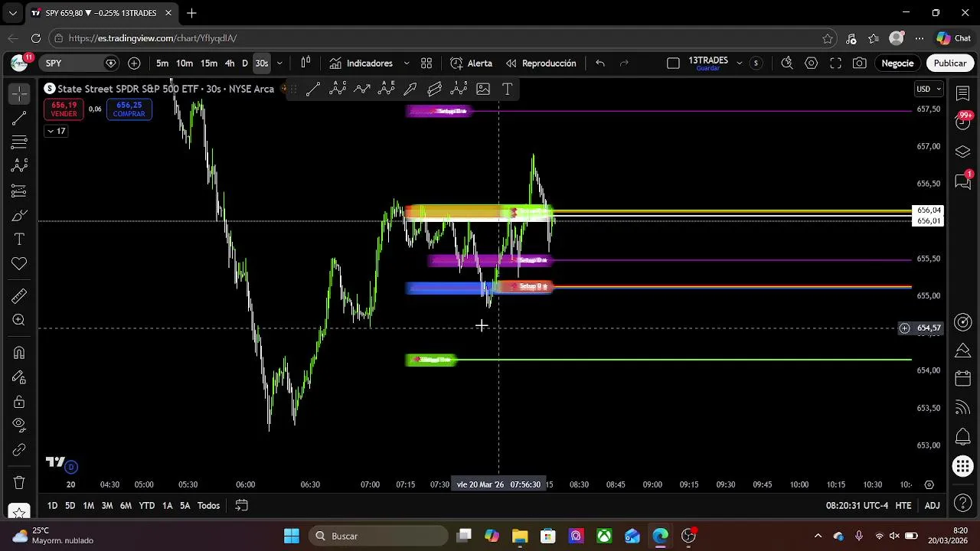Toggle magnet mode

click(19, 353)
